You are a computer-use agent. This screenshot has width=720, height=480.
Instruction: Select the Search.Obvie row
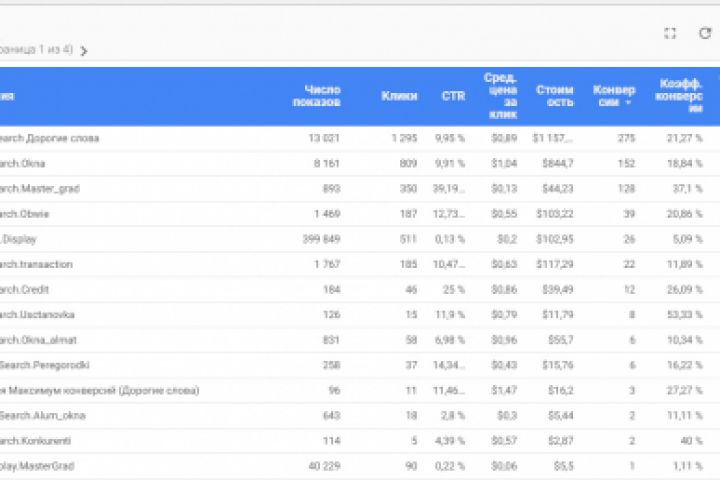tap(25, 214)
